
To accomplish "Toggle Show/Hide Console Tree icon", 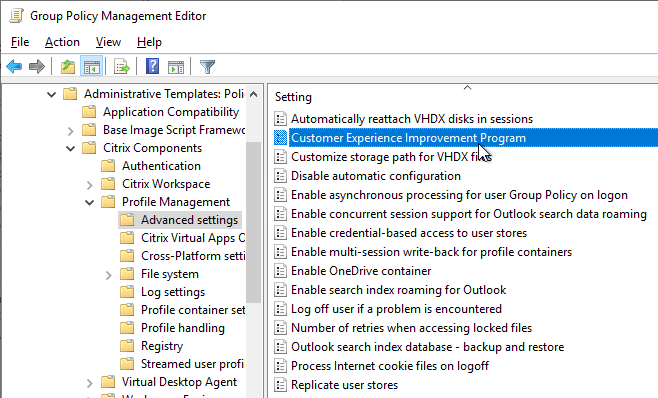I will 91,66.
